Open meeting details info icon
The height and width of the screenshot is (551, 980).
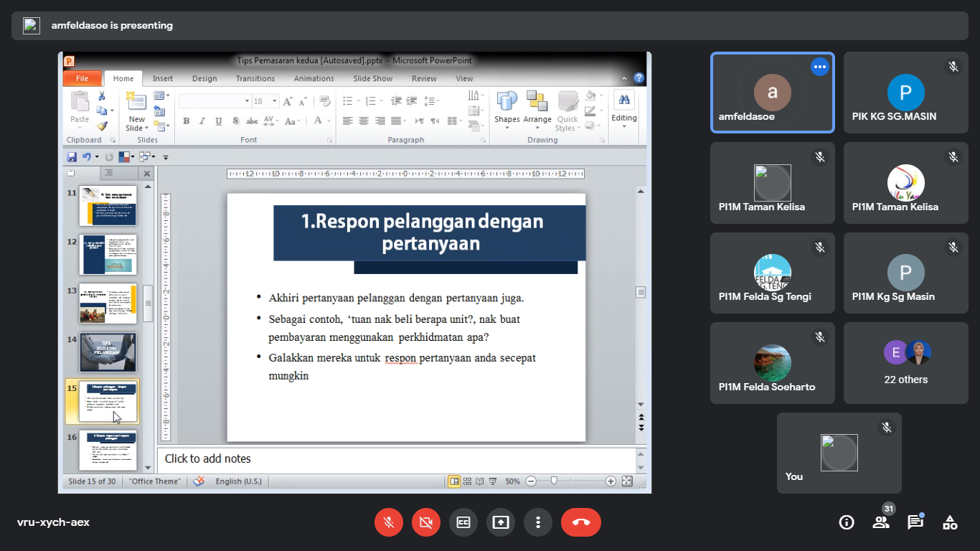pyautogui.click(x=847, y=522)
